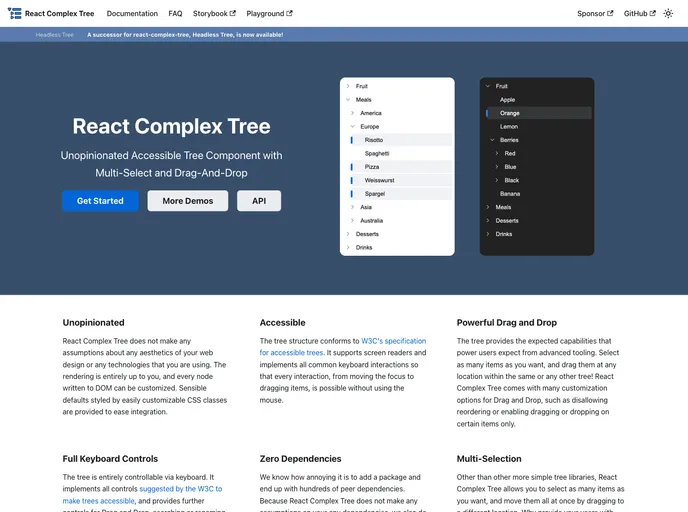Open the 'suggested by the W3C' link
This screenshot has height=512, width=688.
181,489
